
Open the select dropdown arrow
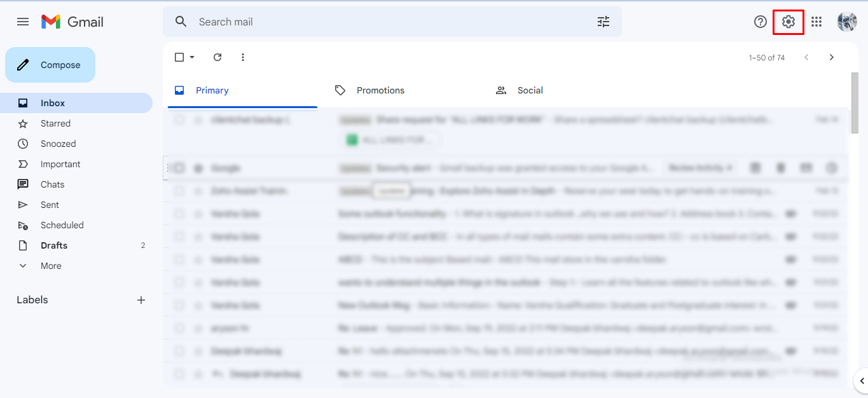click(x=192, y=57)
